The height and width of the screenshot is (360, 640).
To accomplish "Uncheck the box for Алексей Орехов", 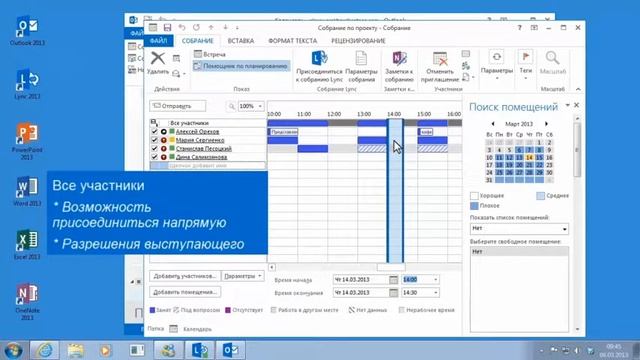I will (x=154, y=131).
